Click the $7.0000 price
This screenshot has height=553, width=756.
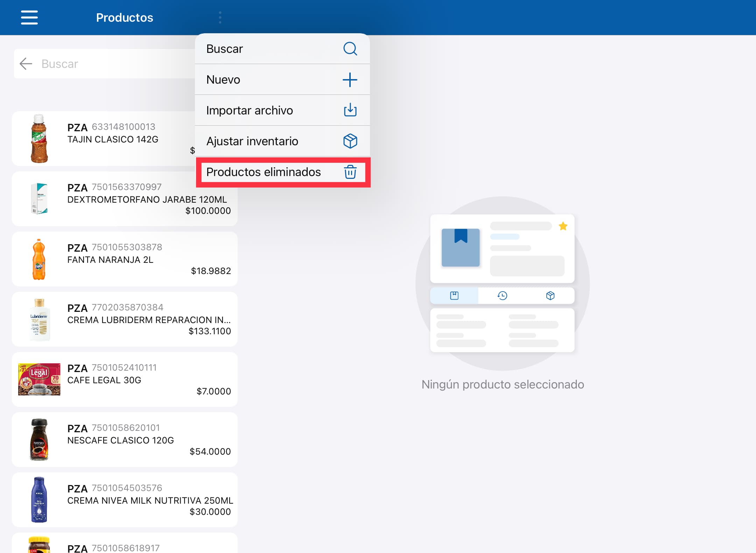tap(214, 391)
